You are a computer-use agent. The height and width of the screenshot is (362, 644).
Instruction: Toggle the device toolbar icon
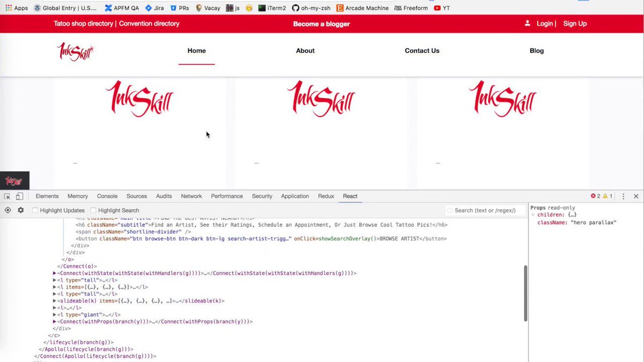[19, 196]
